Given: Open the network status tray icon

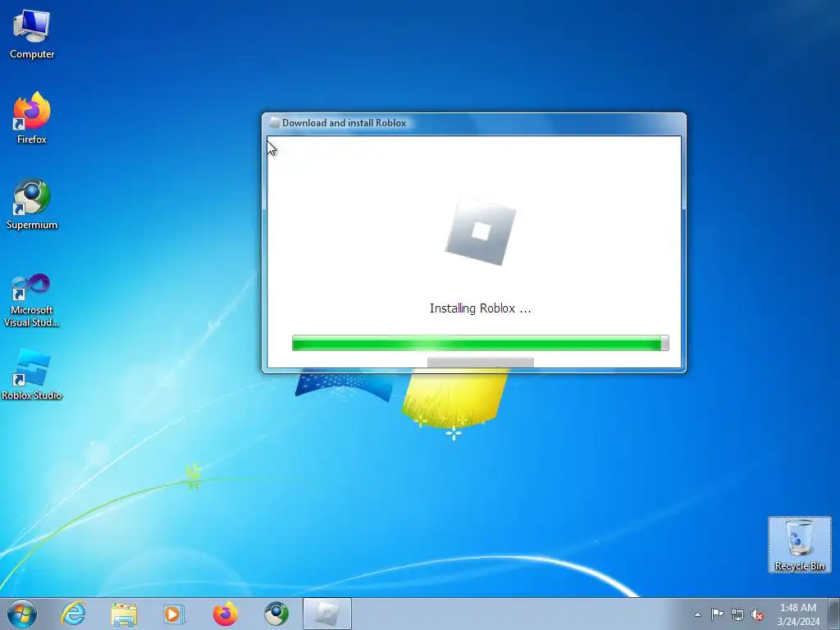Looking at the screenshot, I should tap(737, 614).
